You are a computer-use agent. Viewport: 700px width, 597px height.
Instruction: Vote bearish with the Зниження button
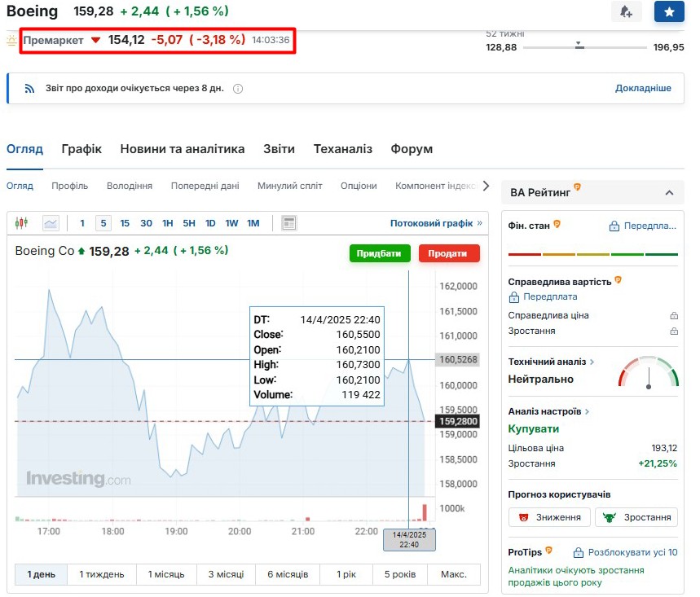(549, 517)
